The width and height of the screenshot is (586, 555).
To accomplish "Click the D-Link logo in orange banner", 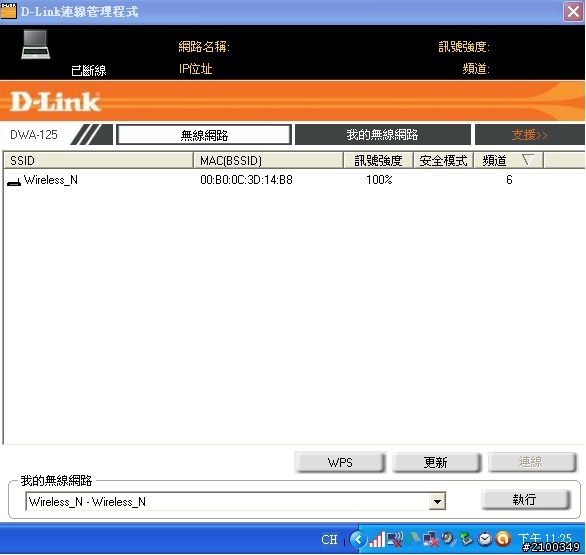I will click(55, 102).
